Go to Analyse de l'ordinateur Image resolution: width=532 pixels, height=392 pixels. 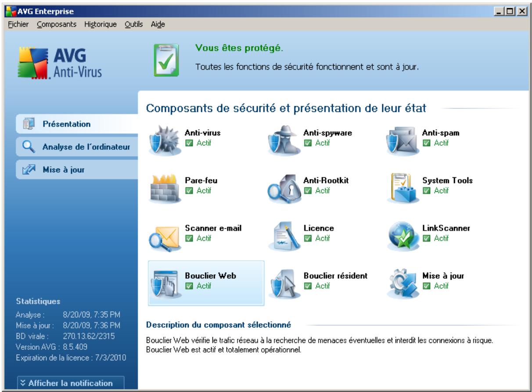tap(77, 147)
